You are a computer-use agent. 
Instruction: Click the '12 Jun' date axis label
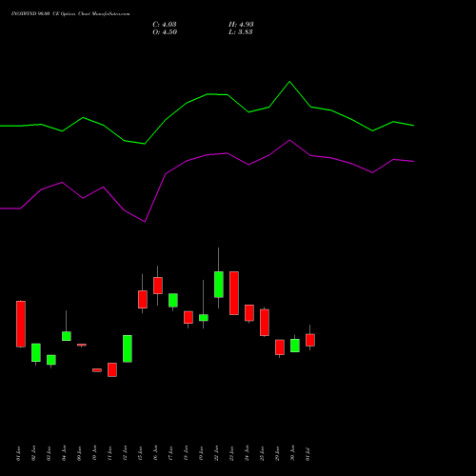click(x=125, y=453)
